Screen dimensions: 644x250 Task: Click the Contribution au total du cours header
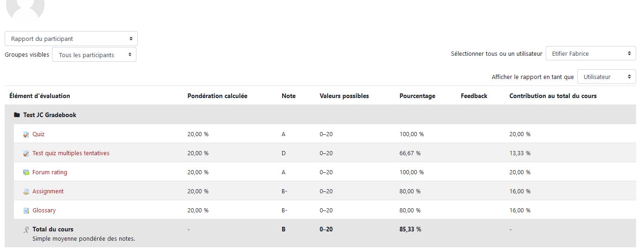pos(553,96)
